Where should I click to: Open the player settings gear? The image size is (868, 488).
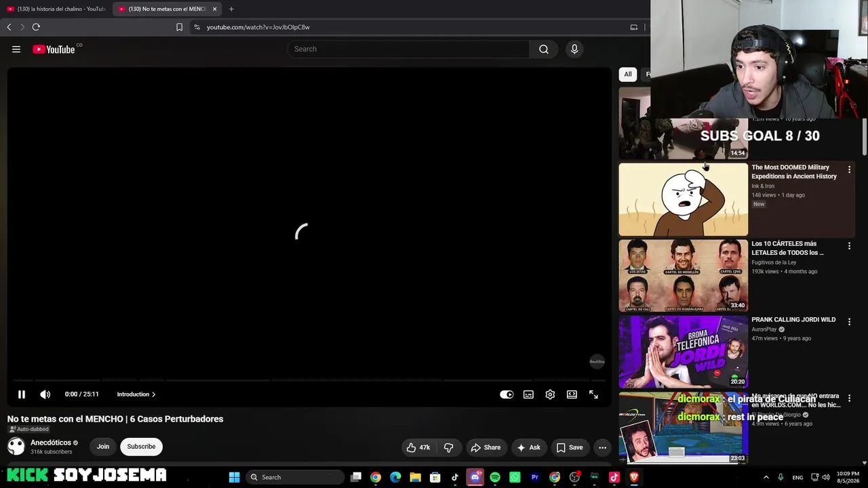pyautogui.click(x=550, y=394)
